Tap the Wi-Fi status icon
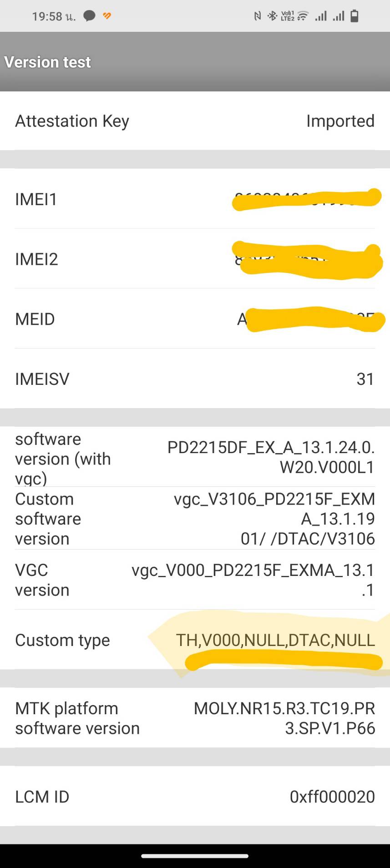 [303, 16]
